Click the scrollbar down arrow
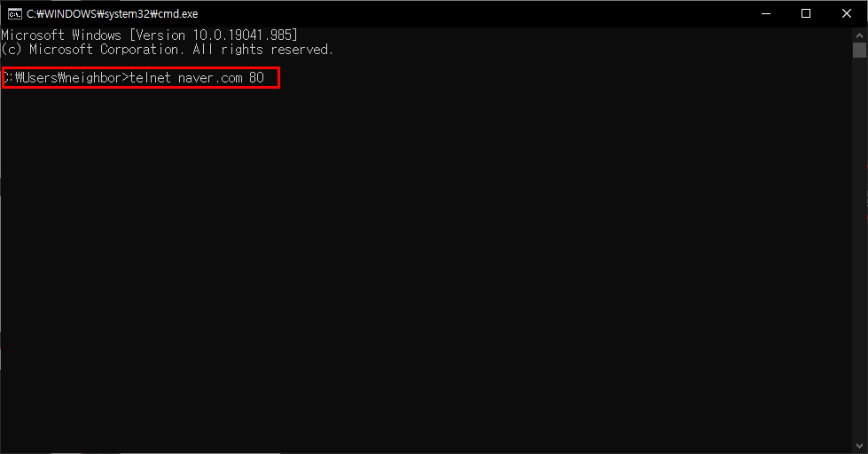 859,446
